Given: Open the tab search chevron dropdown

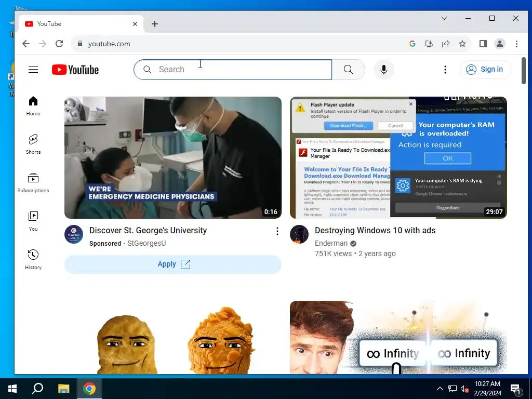Looking at the screenshot, I should click(444, 18).
